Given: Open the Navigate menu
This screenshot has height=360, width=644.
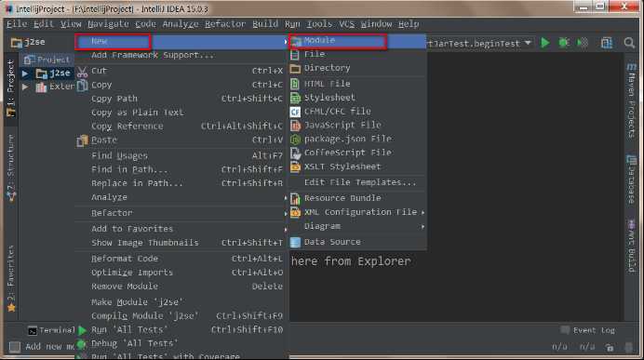Looking at the screenshot, I should click(x=108, y=24).
